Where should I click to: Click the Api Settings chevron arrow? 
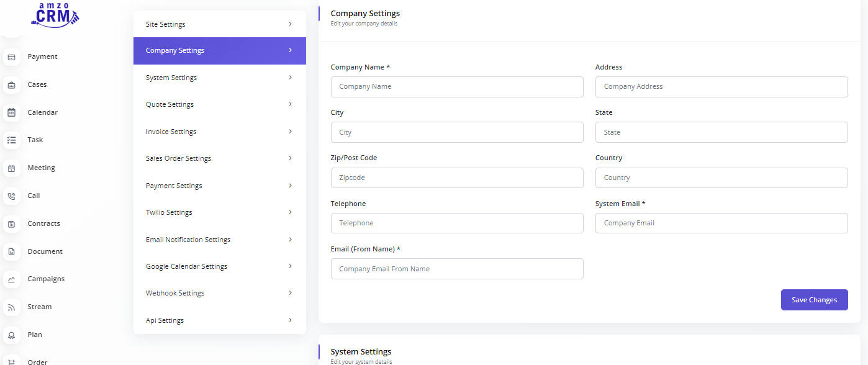click(x=290, y=320)
